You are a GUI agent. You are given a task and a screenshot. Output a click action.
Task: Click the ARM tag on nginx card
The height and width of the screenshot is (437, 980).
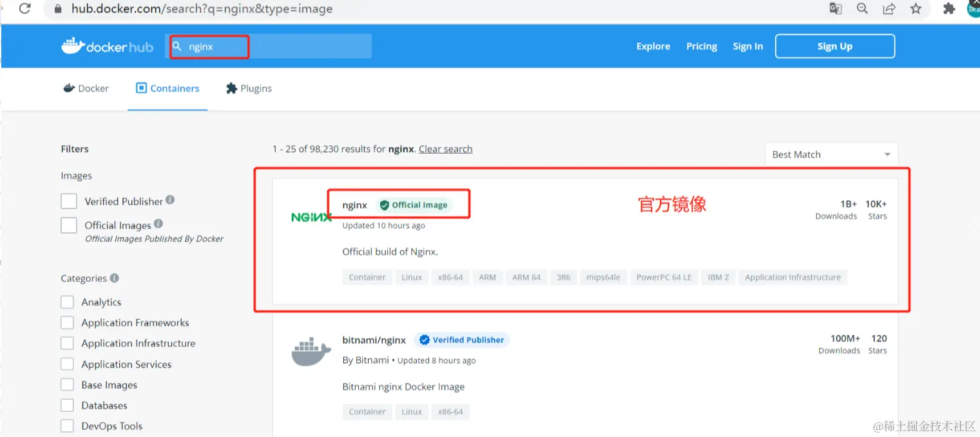487,277
